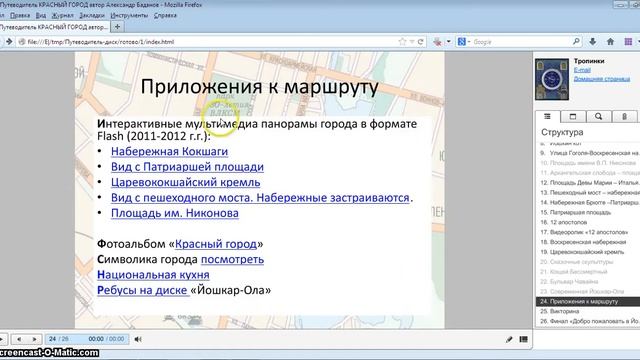Open the Инструменты menu
The image size is (640, 360).
click(x=129, y=16)
